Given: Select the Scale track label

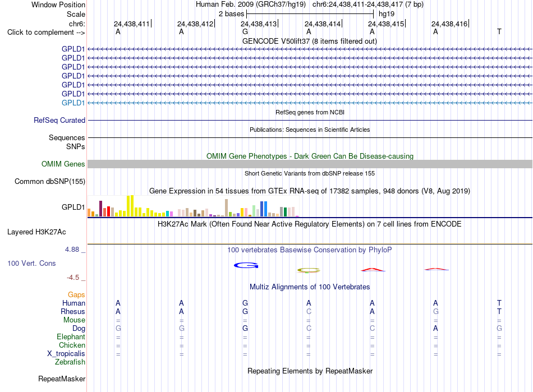Looking at the screenshot, I should tap(76, 14).
